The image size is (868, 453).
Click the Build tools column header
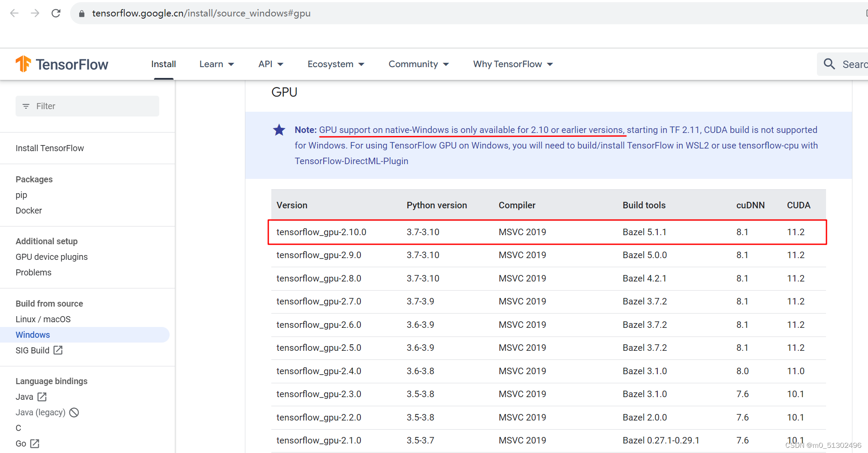pos(644,205)
